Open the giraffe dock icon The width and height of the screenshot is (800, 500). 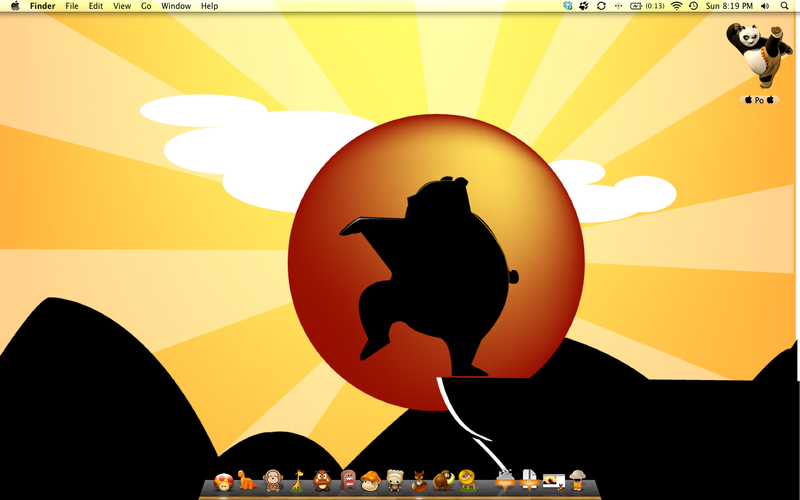(x=297, y=481)
